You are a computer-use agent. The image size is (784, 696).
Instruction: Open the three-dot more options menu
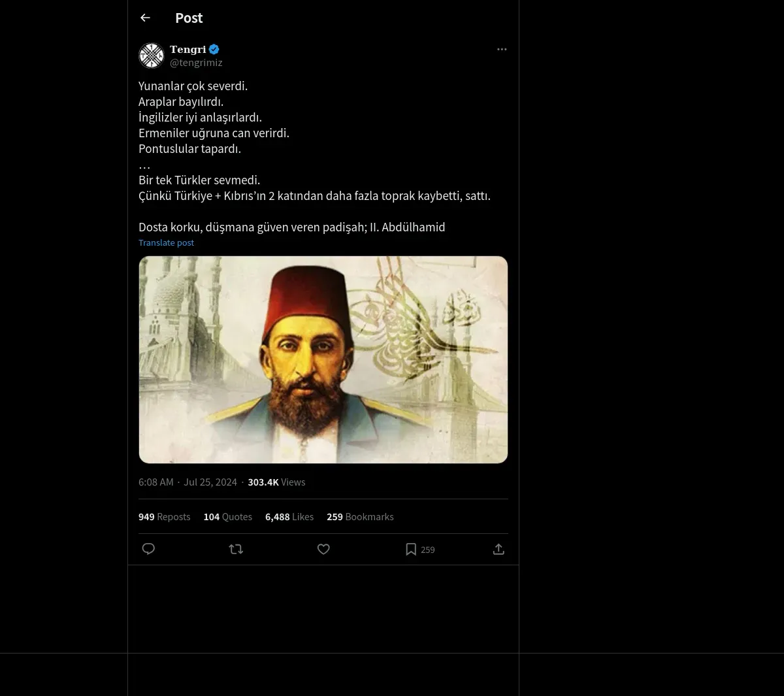[502, 49]
